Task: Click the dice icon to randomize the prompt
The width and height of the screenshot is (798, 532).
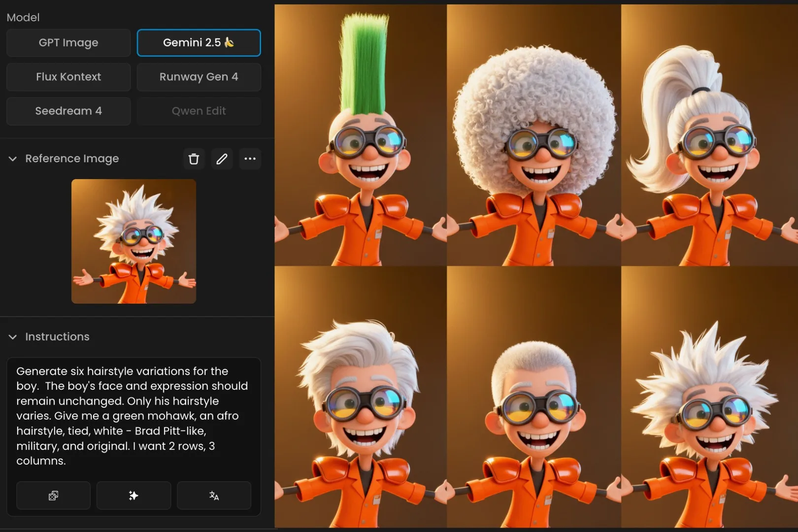Action: (x=53, y=496)
